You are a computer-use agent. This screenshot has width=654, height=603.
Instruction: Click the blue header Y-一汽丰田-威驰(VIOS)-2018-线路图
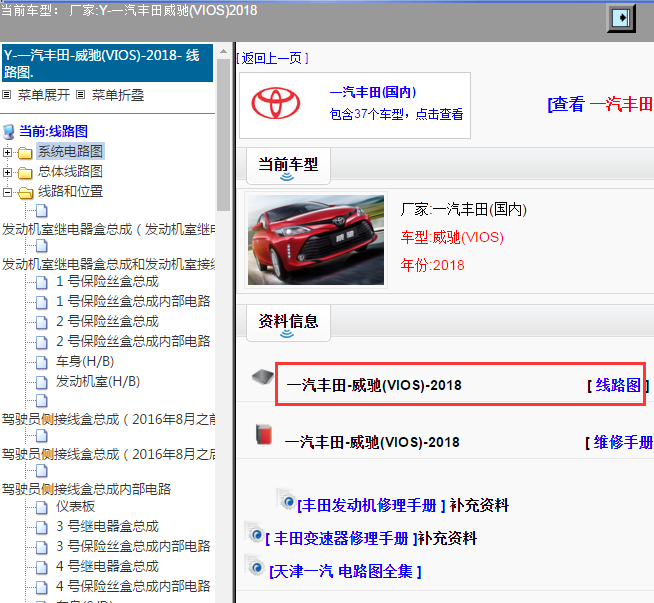coord(107,63)
